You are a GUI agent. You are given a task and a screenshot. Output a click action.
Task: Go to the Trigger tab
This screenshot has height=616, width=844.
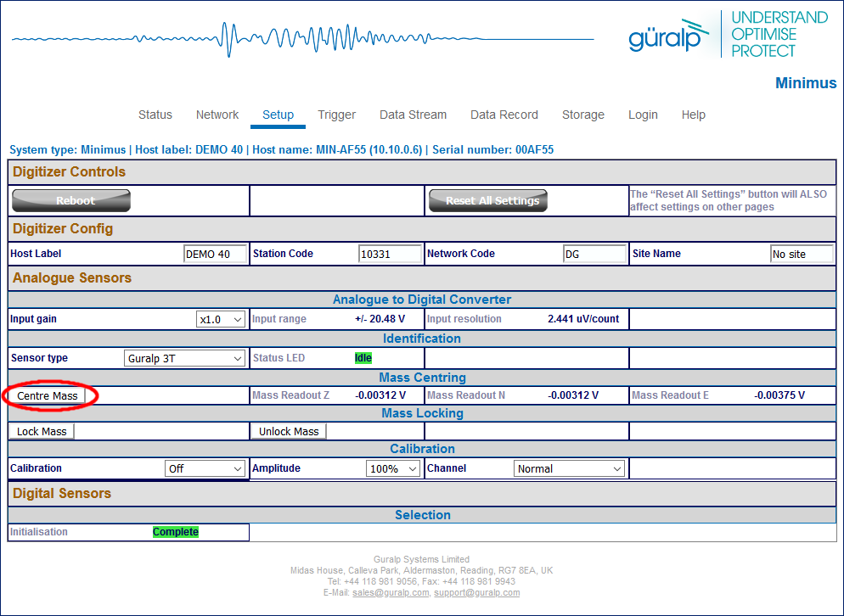[x=336, y=115]
